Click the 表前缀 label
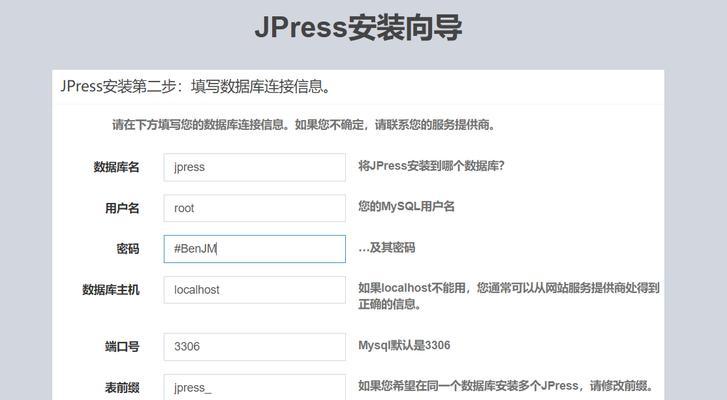 click(122, 387)
